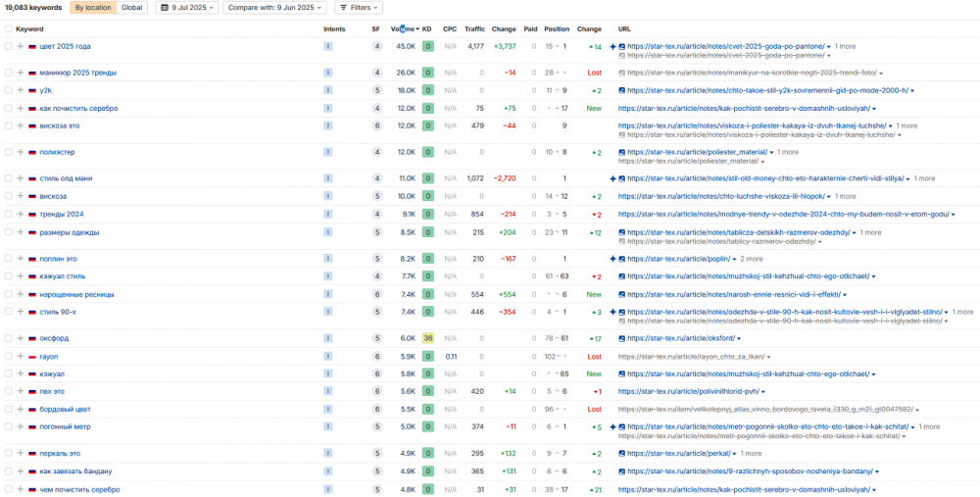The image size is (980, 497).
Task: Click the 2 more link in поплин это row
Action: click(752, 258)
